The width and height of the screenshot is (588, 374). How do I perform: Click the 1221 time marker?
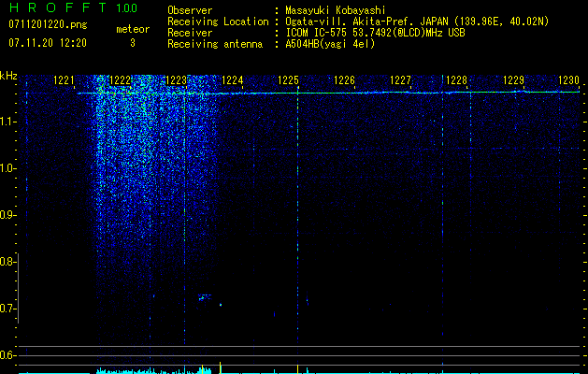(65, 80)
